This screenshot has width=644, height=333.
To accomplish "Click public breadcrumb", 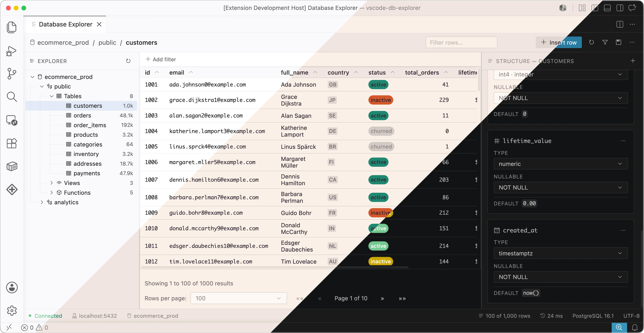I will (x=107, y=43).
